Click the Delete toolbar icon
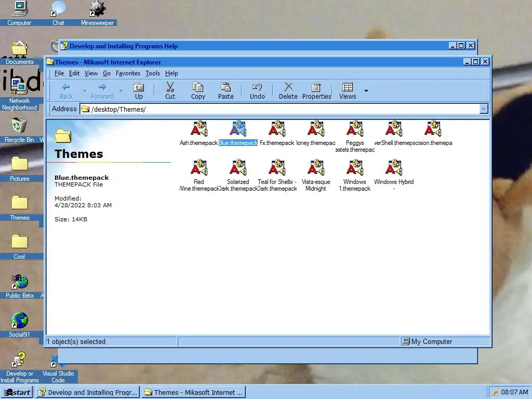Screen dimensions: 532x399 (x=288, y=91)
